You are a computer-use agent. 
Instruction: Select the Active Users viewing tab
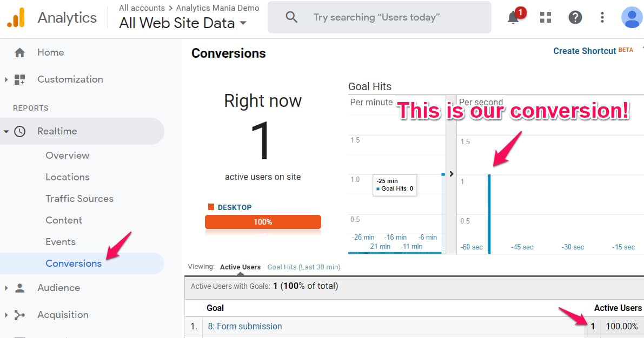click(240, 267)
